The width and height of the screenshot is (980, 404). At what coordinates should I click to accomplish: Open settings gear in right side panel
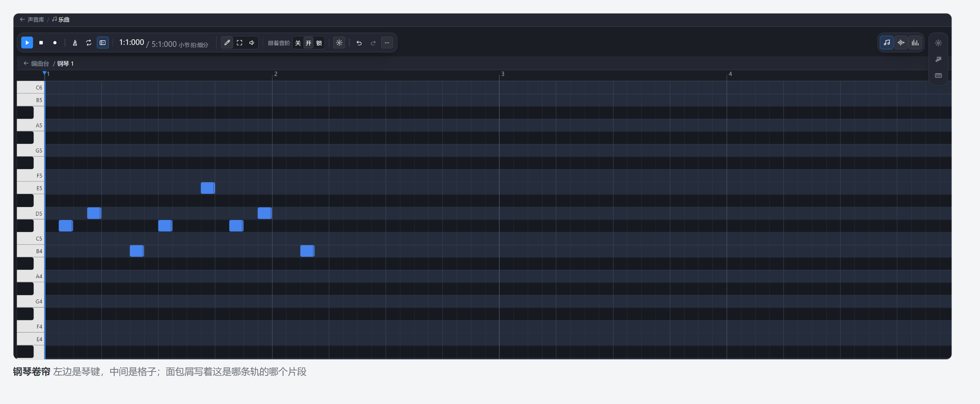point(938,43)
